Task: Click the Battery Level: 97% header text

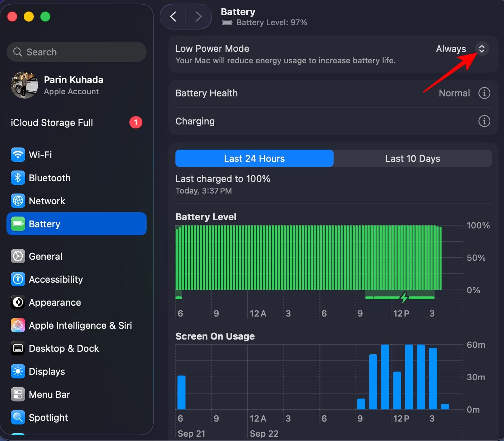Action: click(x=272, y=23)
